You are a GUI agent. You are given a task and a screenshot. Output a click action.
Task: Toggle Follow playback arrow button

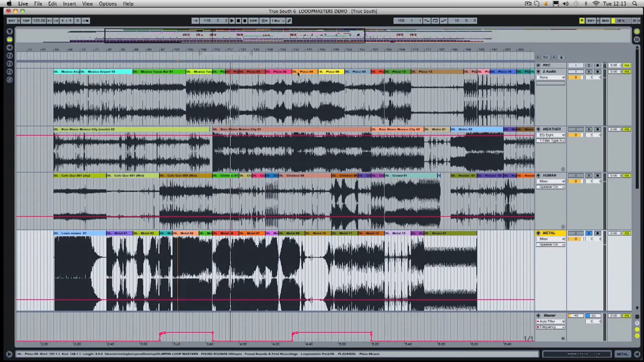[x=195, y=21]
